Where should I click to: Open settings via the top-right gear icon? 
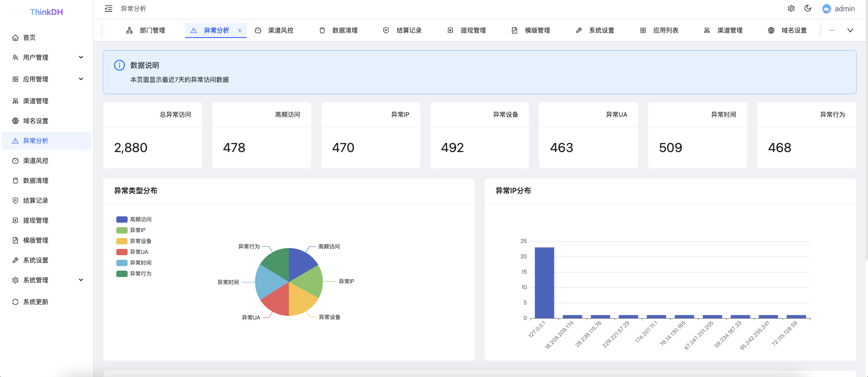tap(791, 9)
